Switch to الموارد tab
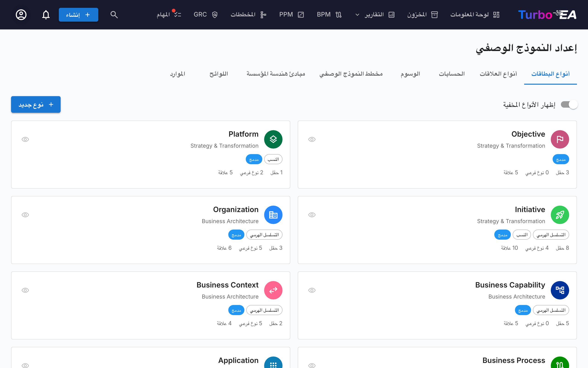The height and width of the screenshot is (368, 588). [177, 74]
